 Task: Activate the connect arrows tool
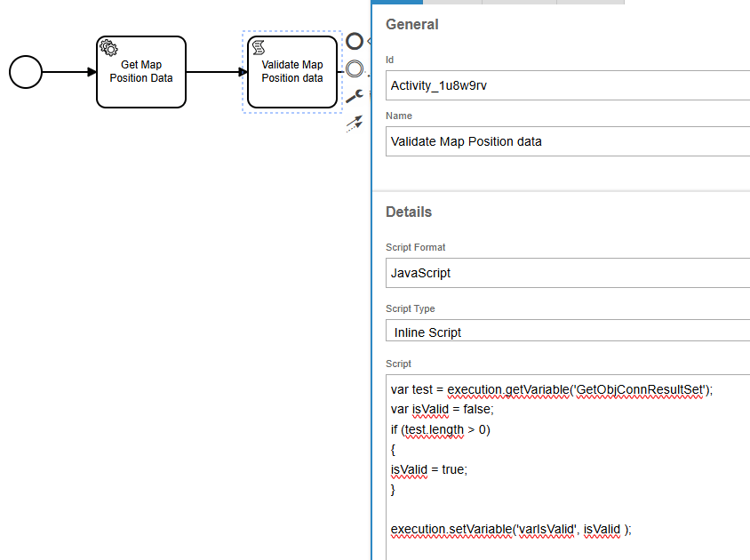coord(354,123)
